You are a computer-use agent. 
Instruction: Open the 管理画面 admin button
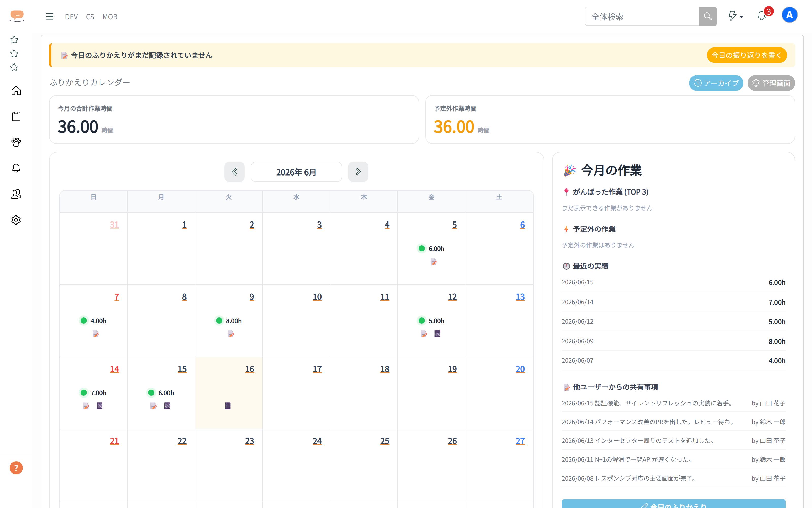(x=771, y=83)
